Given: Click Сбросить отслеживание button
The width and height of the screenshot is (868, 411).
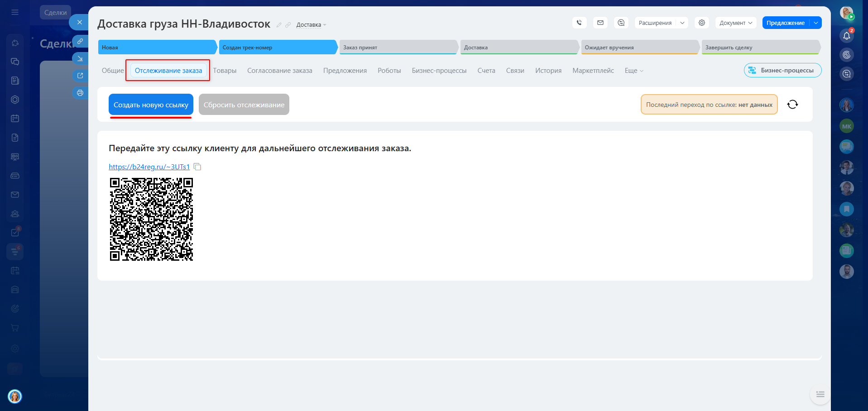Looking at the screenshot, I should tap(244, 105).
